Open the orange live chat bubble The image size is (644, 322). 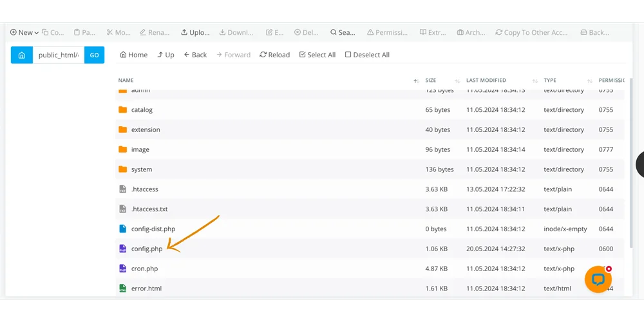pyautogui.click(x=598, y=279)
